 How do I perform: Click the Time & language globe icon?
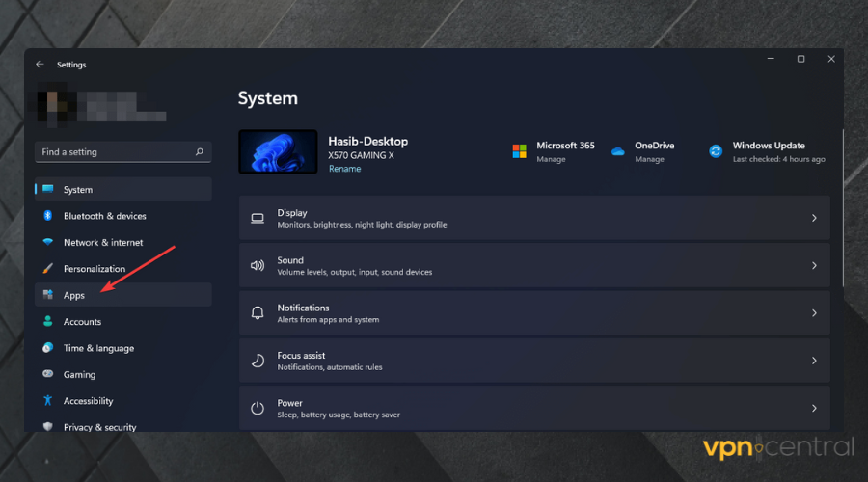tap(47, 348)
